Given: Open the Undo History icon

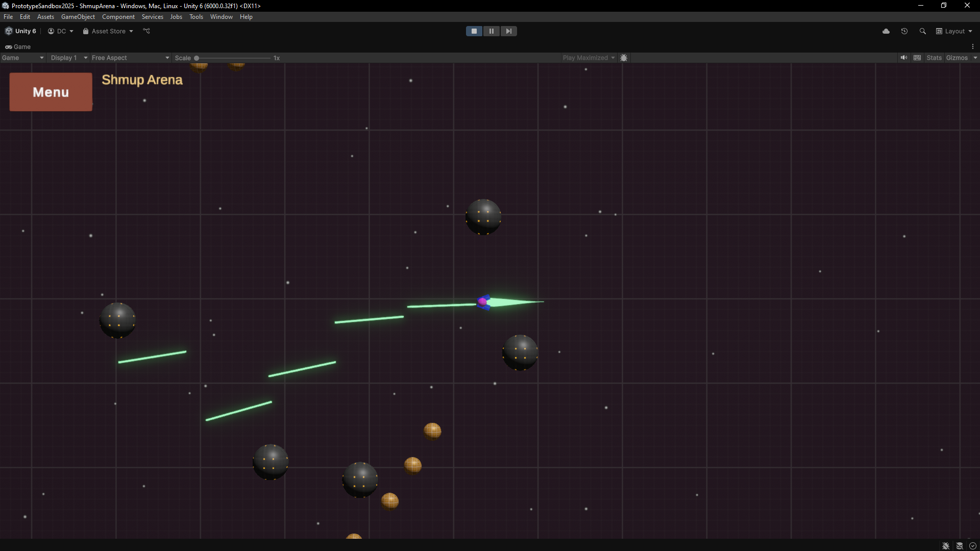Looking at the screenshot, I should pyautogui.click(x=904, y=31).
